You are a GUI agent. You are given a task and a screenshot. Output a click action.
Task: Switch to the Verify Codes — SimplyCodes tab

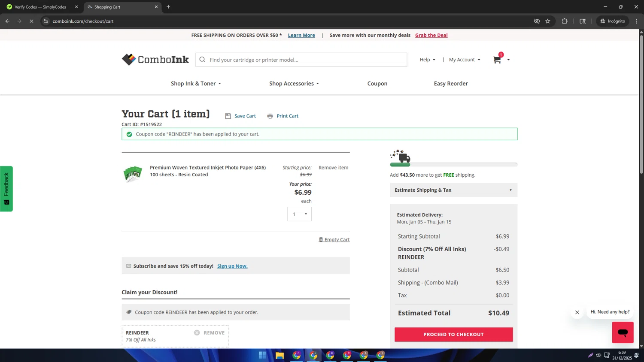40,7
